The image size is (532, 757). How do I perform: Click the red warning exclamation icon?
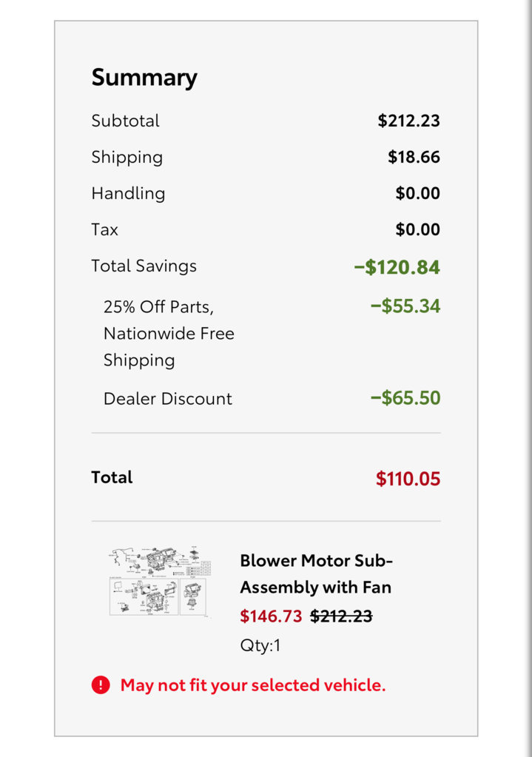[x=101, y=684]
